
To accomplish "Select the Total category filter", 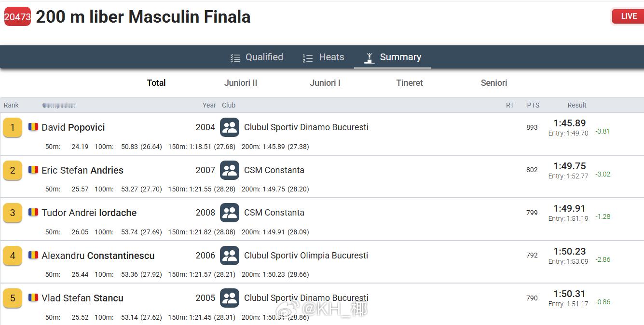I will click(156, 83).
